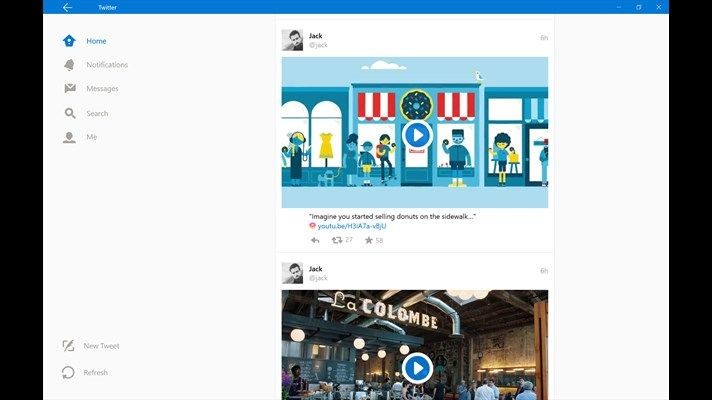
Task: Click the @jack handle on the La Colombe tweet
Action: (x=318, y=278)
